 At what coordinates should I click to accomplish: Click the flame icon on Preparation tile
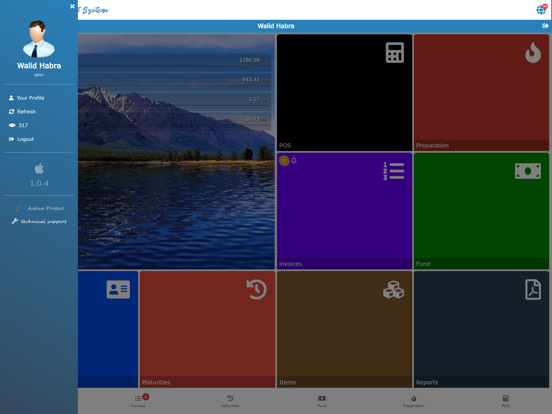click(x=533, y=53)
